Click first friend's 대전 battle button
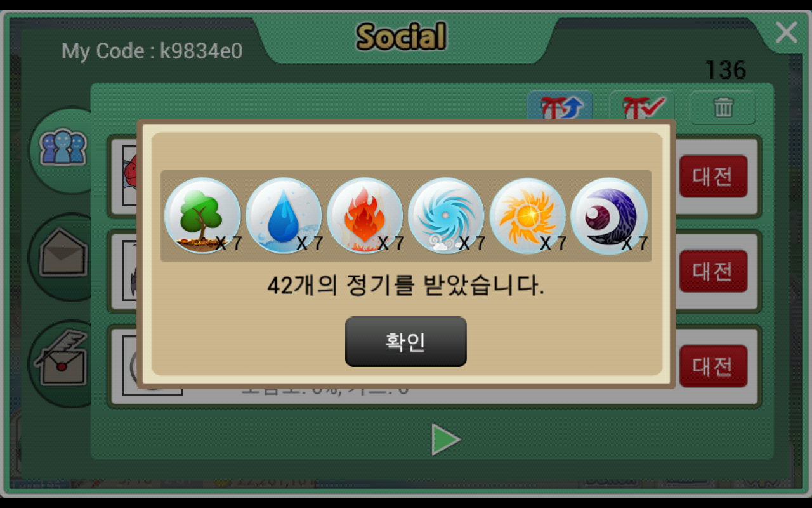This screenshot has height=508, width=812. click(x=713, y=176)
